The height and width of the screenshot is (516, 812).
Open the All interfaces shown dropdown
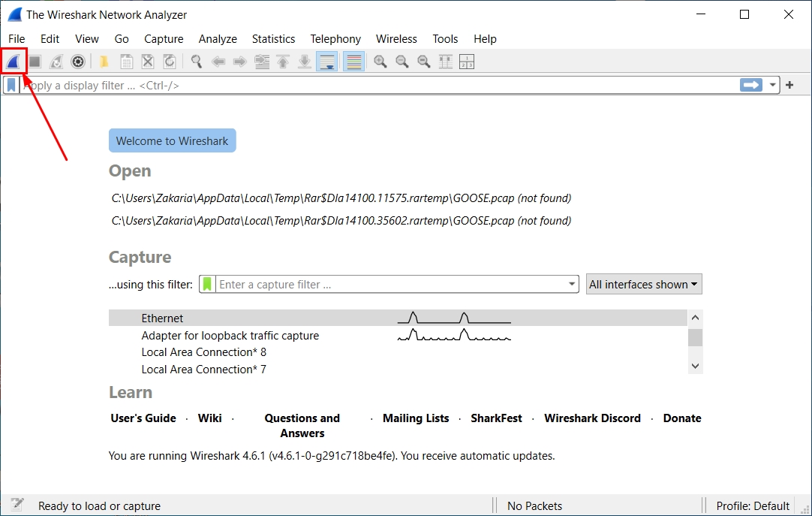[643, 284]
